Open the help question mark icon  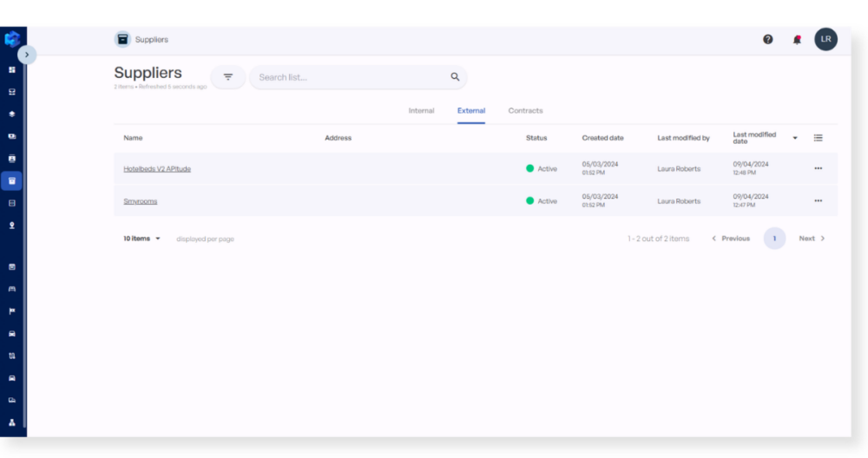[x=768, y=39]
